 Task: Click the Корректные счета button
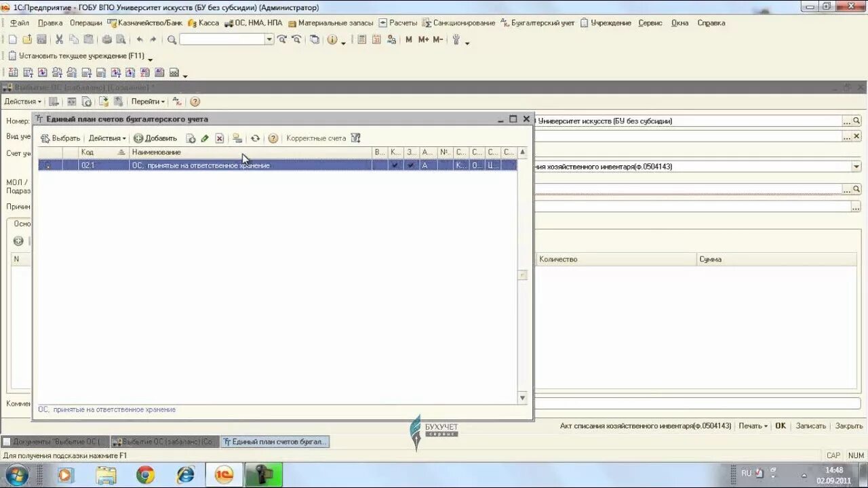(316, 138)
